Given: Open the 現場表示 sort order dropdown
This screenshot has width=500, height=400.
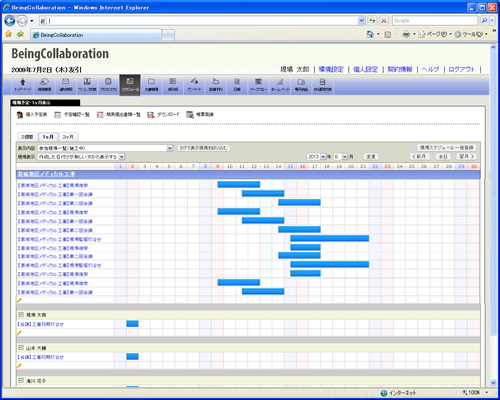Looking at the screenshot, I should click(x=122, y=157).
